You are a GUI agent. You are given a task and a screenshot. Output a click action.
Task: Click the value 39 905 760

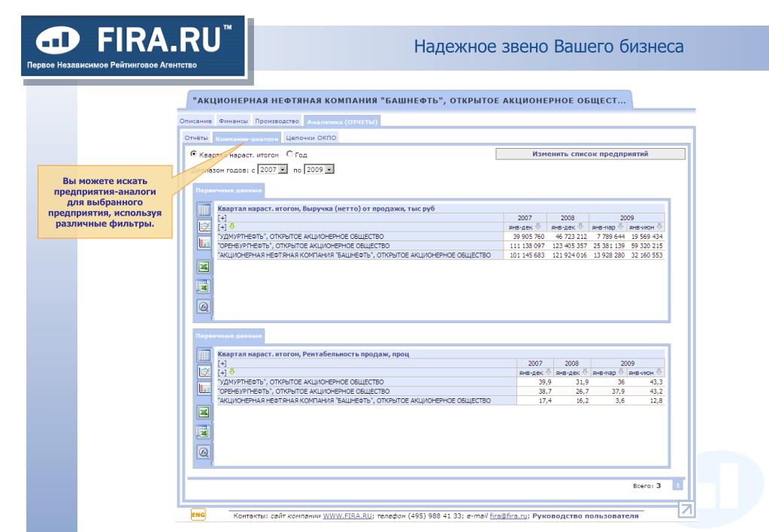coord(528,237)
